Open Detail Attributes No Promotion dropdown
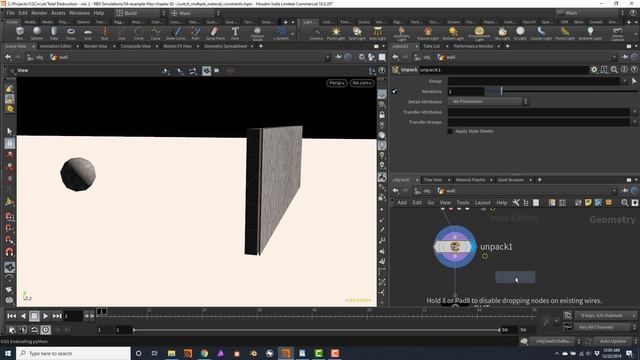The width and height of the screenshot is (640, 360). tap(488, 101)
